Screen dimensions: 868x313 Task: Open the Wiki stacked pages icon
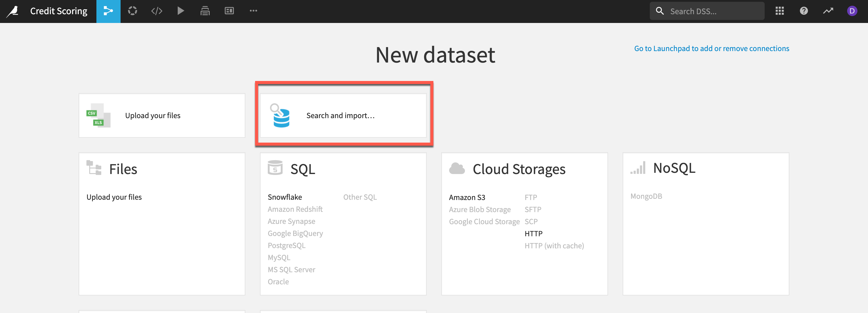click(x=205, y=11)
